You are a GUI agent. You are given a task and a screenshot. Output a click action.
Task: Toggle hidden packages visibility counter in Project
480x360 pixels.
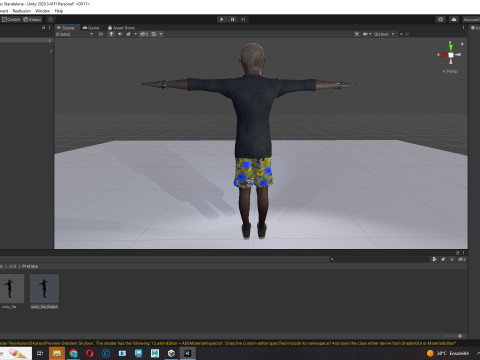coord(461,259)
